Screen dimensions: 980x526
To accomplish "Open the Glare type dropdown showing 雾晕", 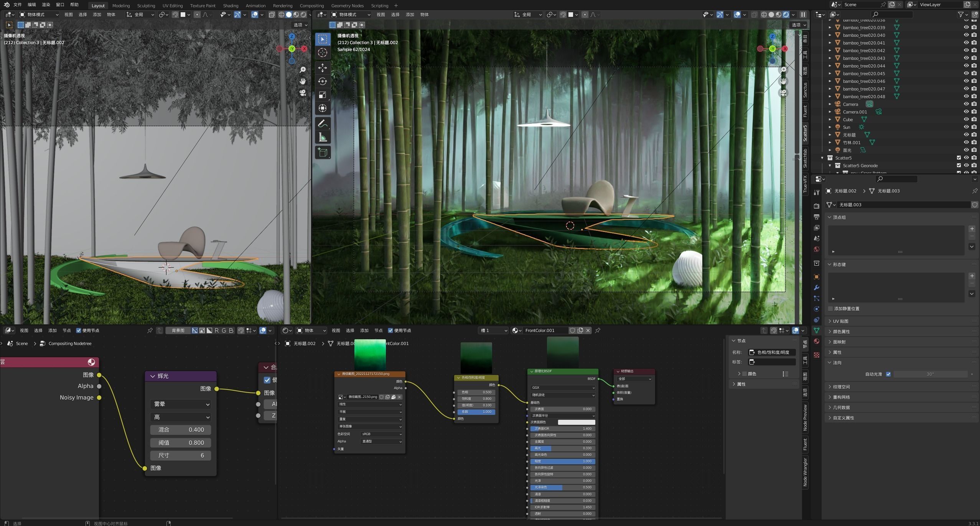I will [181, 404].
